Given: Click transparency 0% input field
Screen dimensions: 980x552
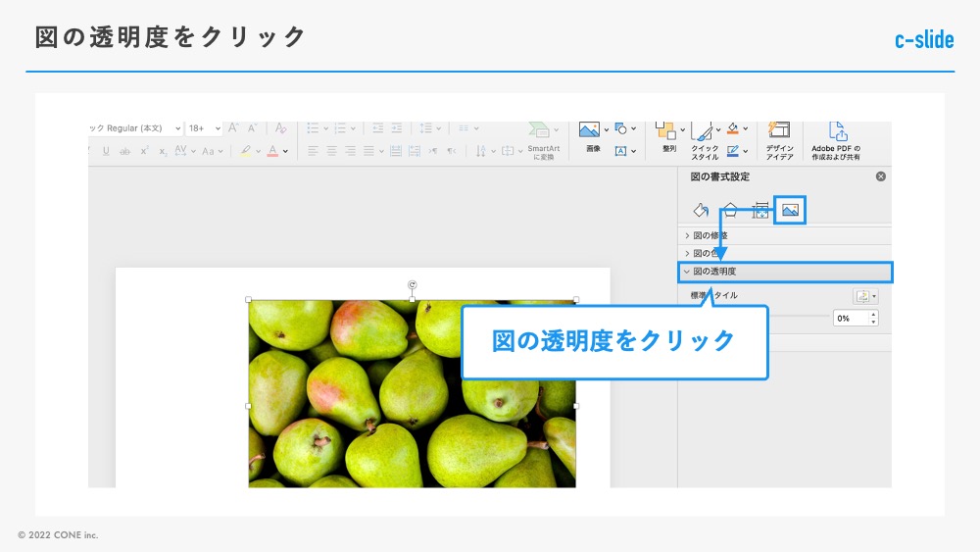Looking at the screenshot, I should click(x=850, y=319).
